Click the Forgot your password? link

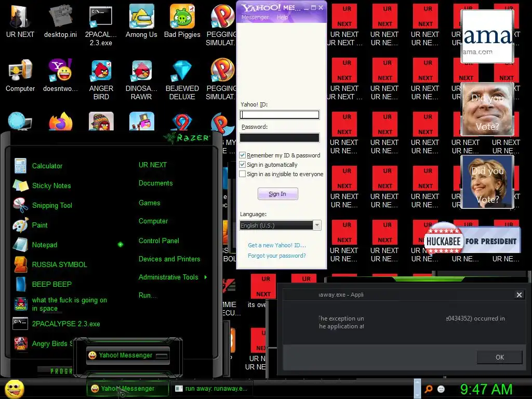pyautogui.click(x=276, y=256)
